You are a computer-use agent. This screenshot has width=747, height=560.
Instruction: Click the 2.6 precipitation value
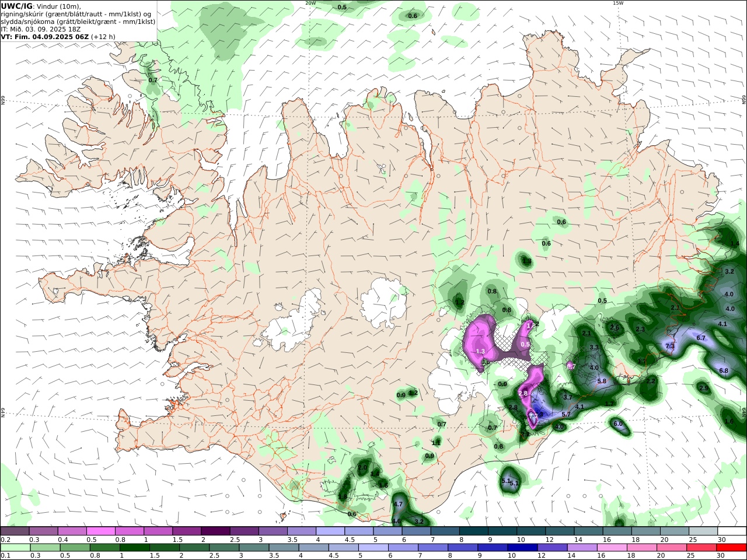(615, 327)
